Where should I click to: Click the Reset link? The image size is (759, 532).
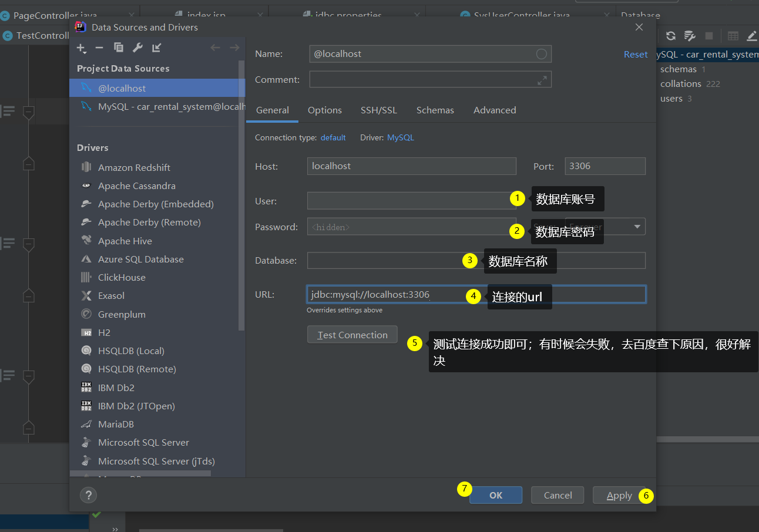point(636,54)
